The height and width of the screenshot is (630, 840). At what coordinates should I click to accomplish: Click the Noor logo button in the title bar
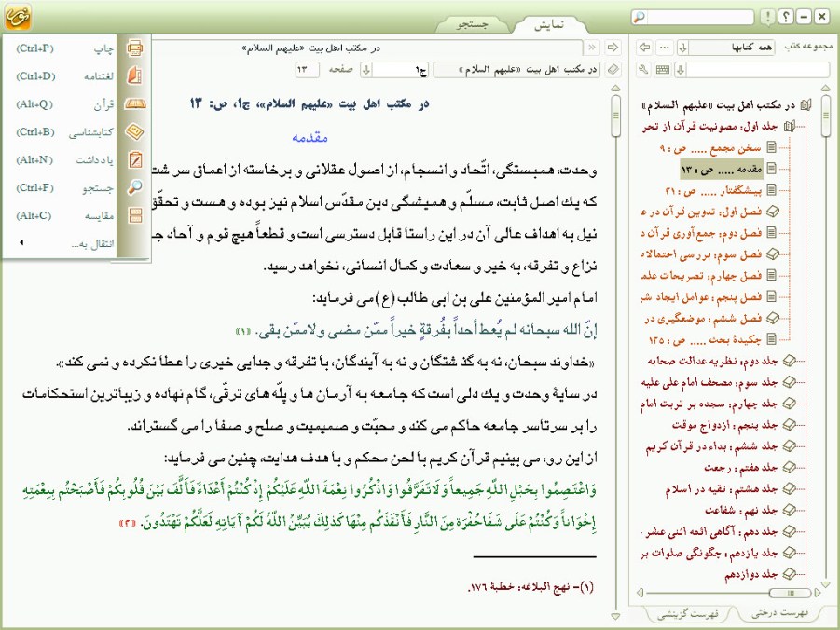(x=17, y=17)
